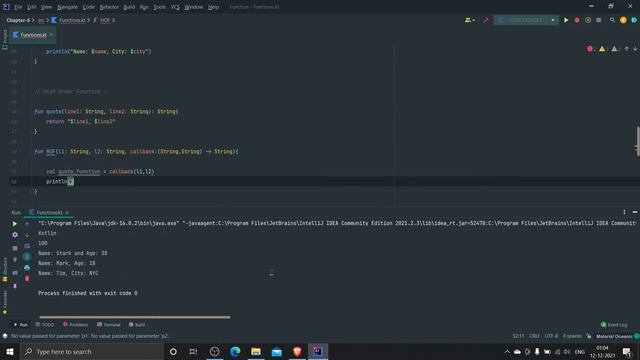Open Project side panel tab

click(5, 39)
